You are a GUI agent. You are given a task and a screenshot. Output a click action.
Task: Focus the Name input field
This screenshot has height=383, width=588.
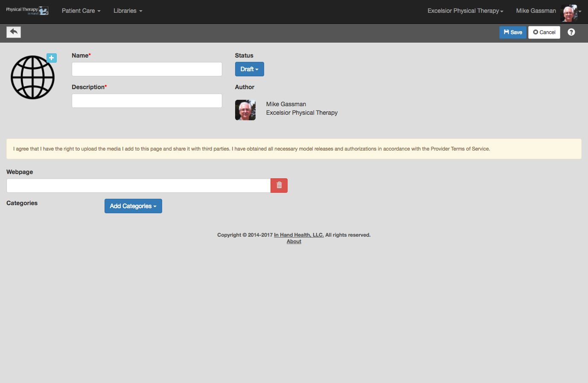point(147,69)
